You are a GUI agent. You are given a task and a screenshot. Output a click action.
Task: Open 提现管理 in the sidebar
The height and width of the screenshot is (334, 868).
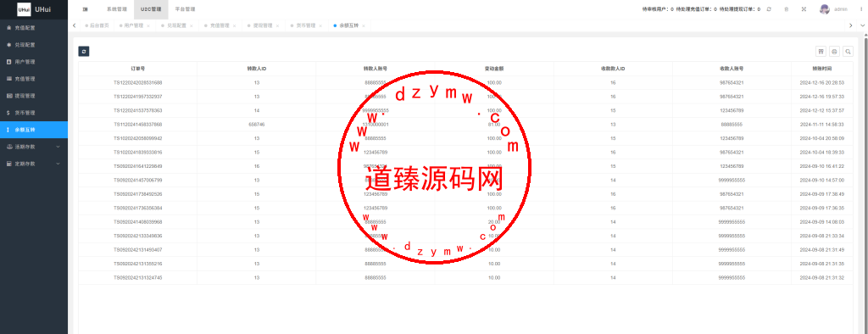pyautogui.click(x=34, y=96)
